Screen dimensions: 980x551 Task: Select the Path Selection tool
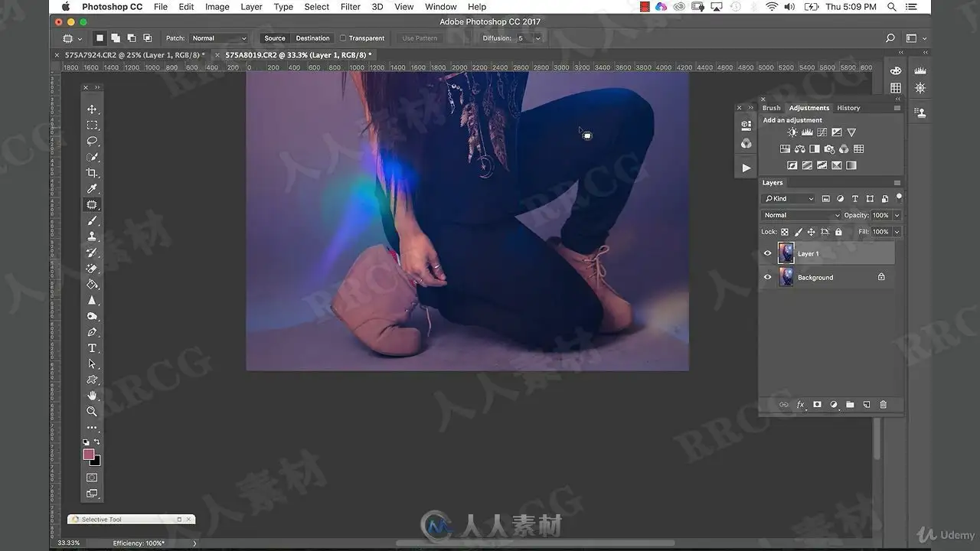click(x=92, y=364)
